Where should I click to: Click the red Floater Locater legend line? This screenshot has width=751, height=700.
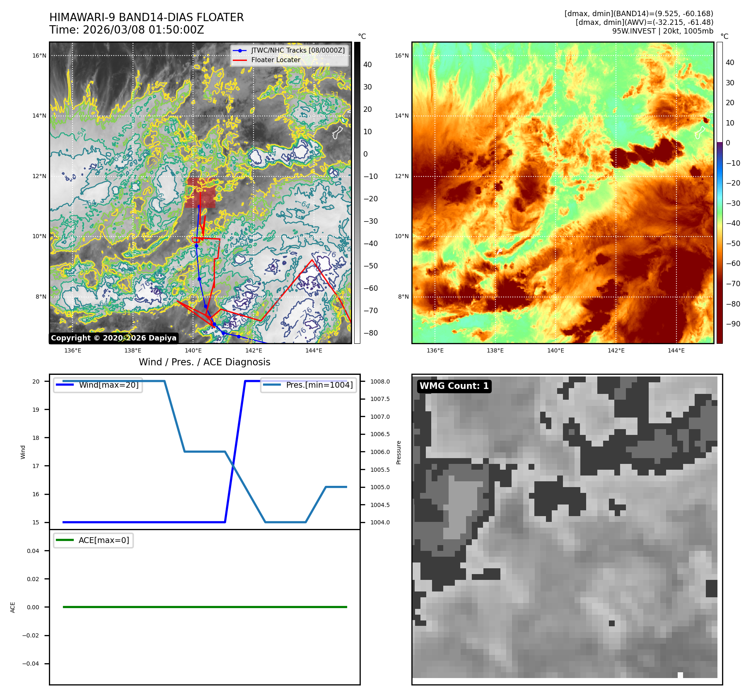(x=240, y=60)
